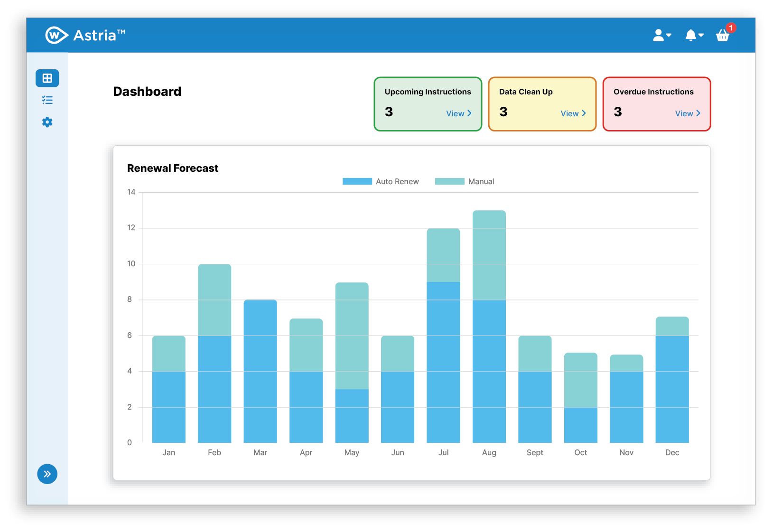Viewport: 773px width, 532px height.
Task: Click the Jun axis label
Action: (x=398, y=453)
